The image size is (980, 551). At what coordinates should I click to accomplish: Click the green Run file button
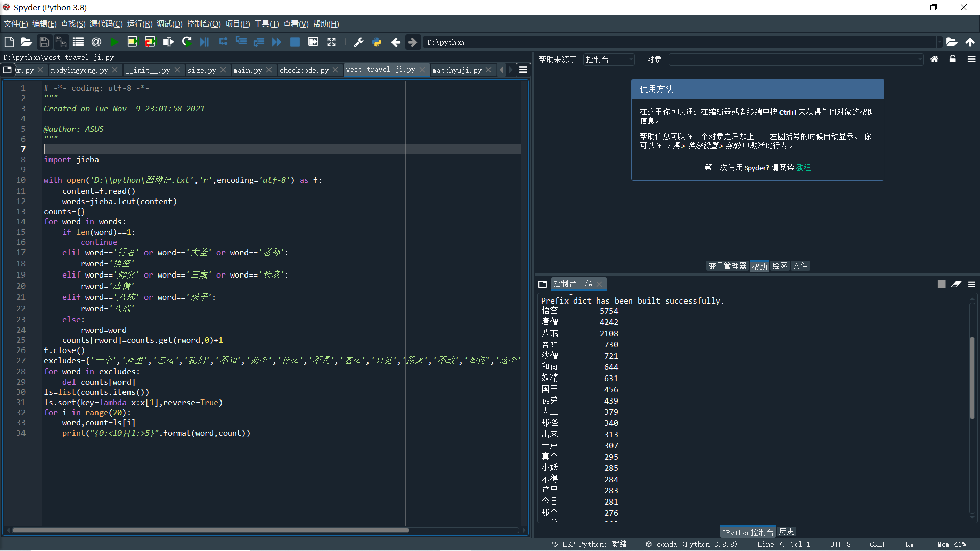pos(114,42)
